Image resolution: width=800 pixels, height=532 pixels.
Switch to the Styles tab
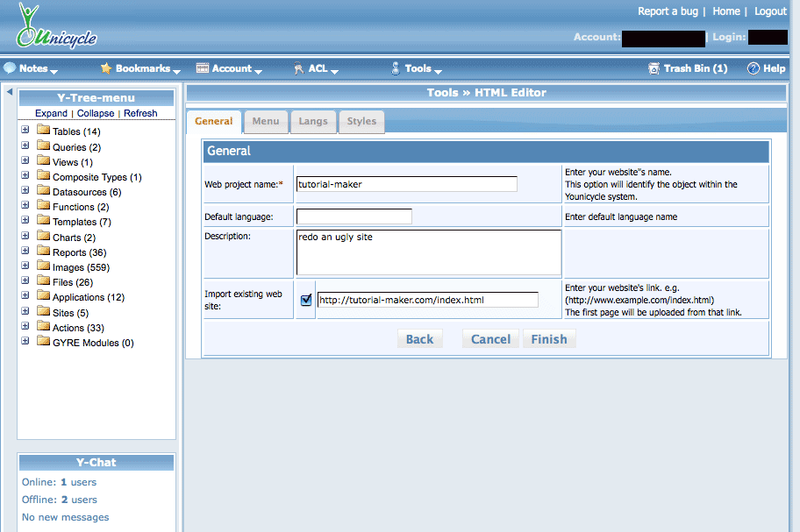pyautogui.click(x=361, y=122)
